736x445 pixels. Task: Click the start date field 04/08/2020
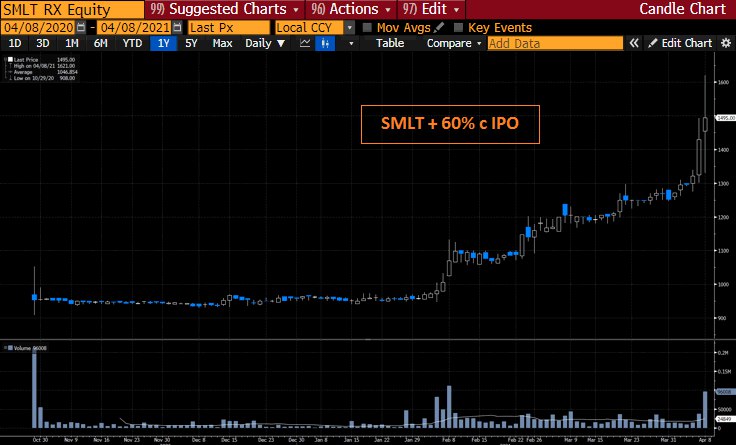38,28
